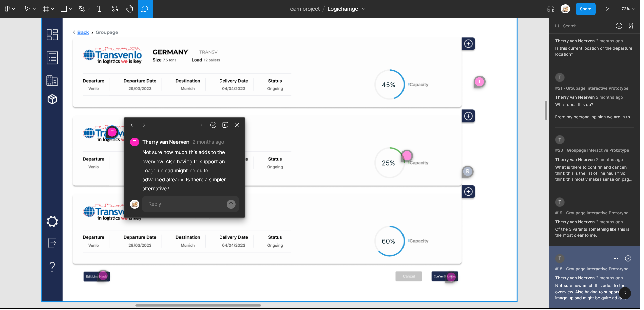Activate the Comment tool
This screenshot has width=644, height=310.
pyautogui.click(x=145, y=9)
